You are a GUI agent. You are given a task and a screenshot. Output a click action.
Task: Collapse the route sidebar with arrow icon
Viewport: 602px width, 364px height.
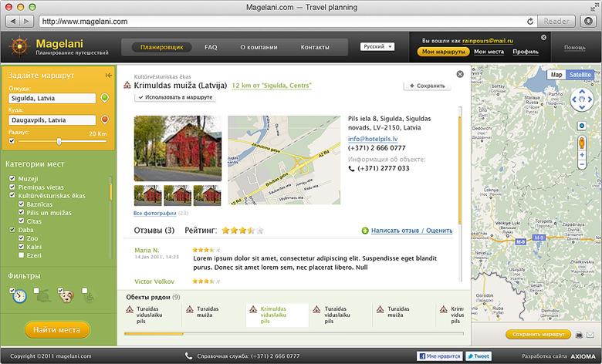(109, 76)
